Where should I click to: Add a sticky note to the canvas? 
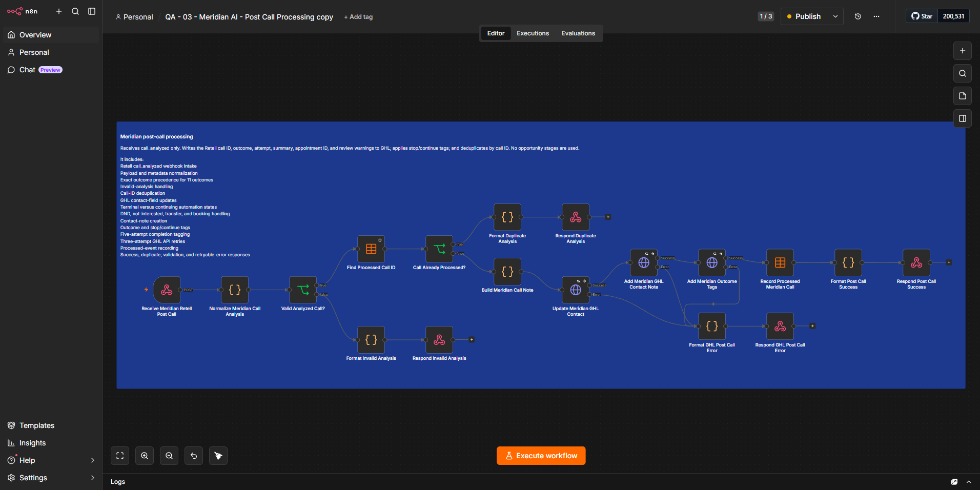[x=963, y=96]
